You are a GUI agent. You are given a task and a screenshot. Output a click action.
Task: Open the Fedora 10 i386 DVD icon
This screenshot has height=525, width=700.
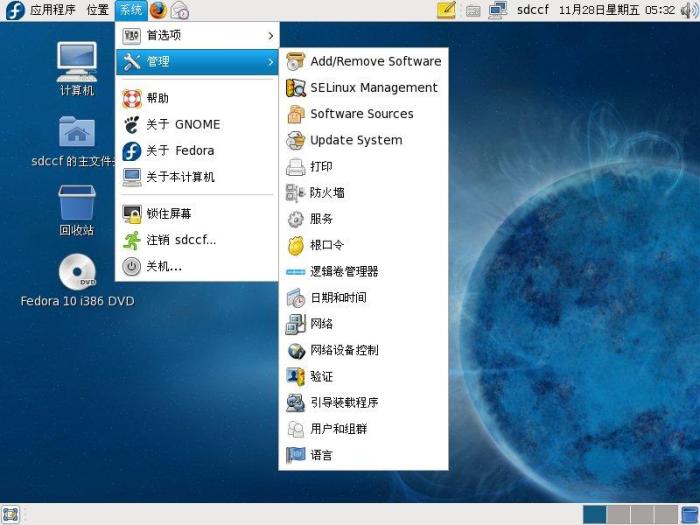[x=77, y=280]
